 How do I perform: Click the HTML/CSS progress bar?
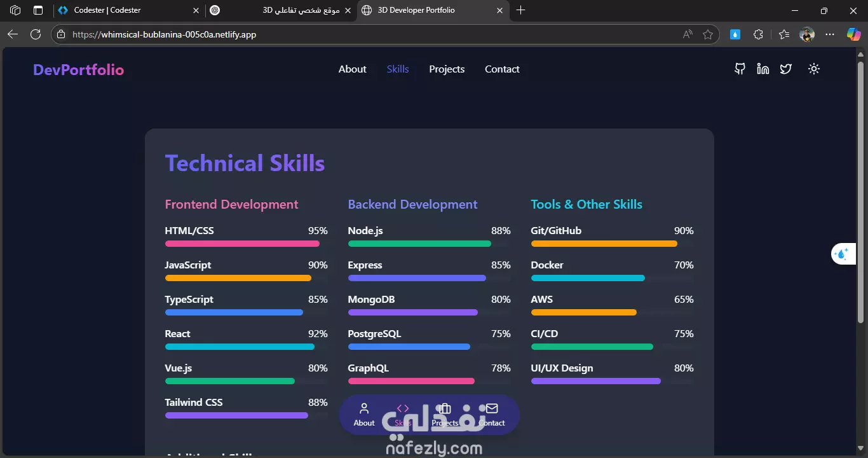click(x=246, y=244)
